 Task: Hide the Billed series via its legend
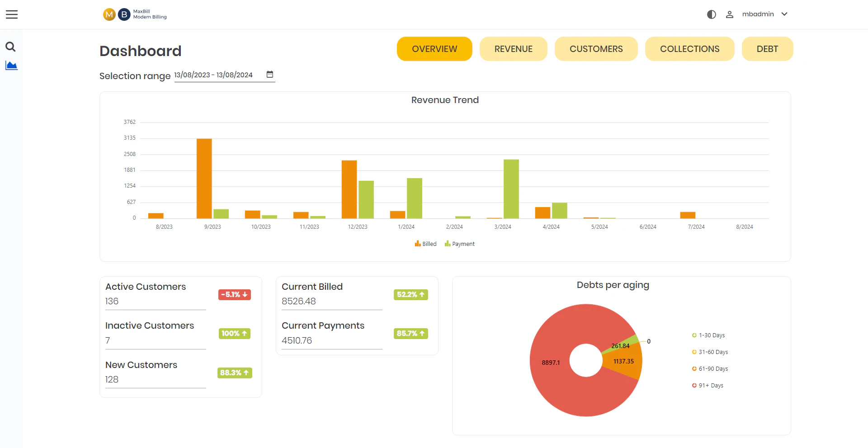pos(425,244)
